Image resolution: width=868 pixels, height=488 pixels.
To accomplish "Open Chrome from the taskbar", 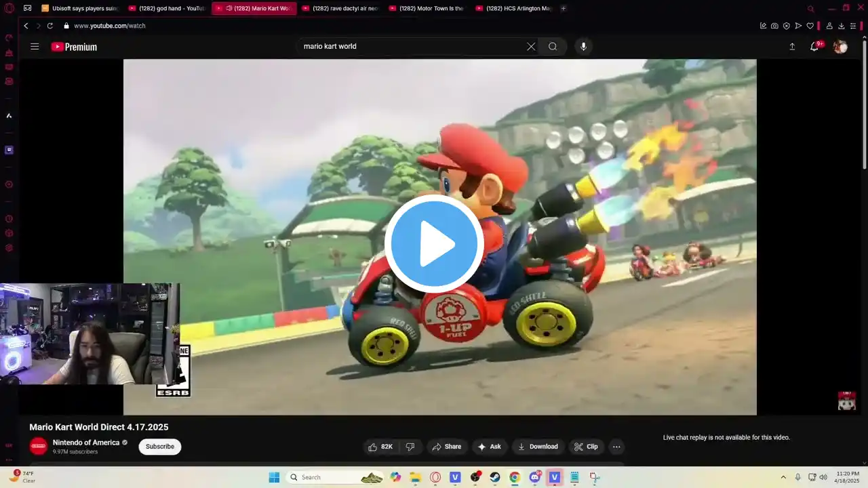I will click(515, 477).
